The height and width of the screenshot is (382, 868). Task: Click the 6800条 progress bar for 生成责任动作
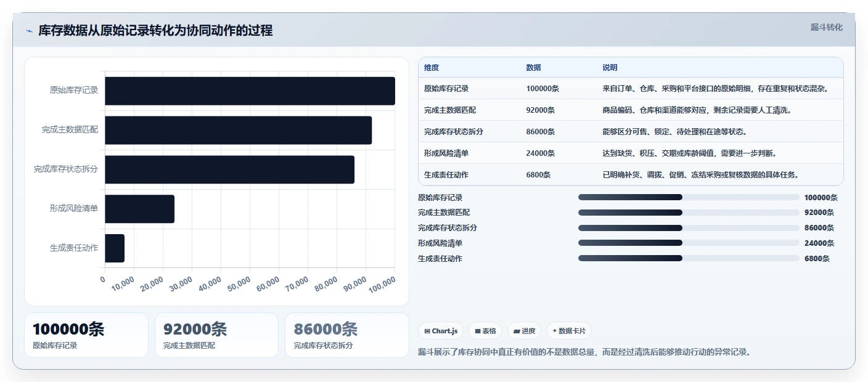coord(689,259)
